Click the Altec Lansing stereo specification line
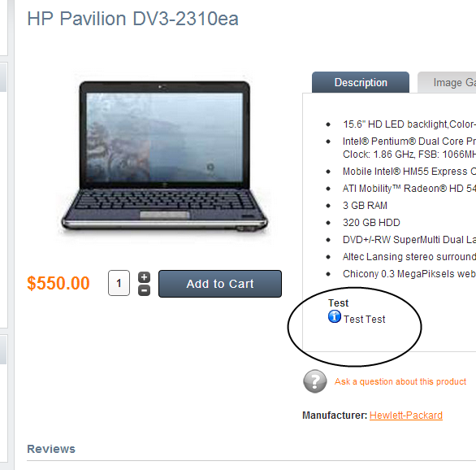Image resolution: width=476 pixels, height=470 pixels. click(x=409, y=257)
